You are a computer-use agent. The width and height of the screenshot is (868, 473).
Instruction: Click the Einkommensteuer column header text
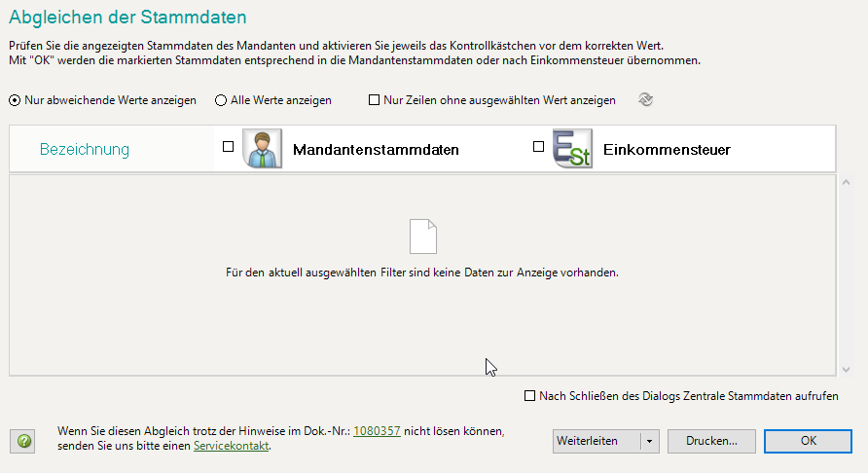click(x=667, y=150)
